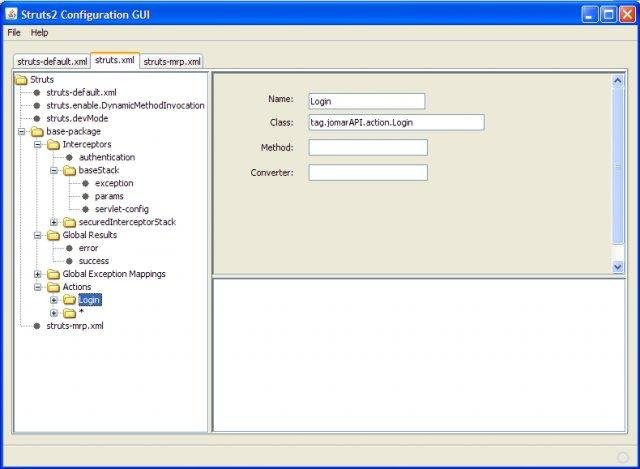Select the struts-mrp.xml tree item
Screen dimensions: 640x469
point(75,326)
